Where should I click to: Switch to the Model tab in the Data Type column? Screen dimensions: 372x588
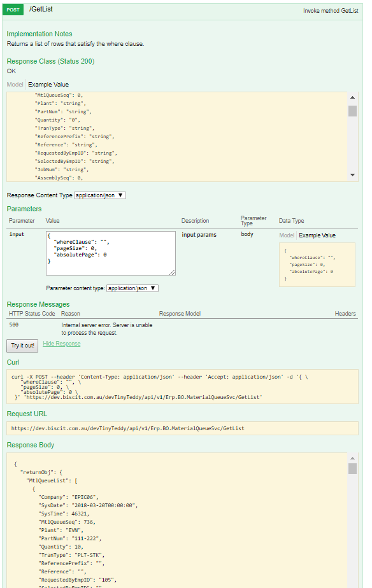click(x=287, y=235)
